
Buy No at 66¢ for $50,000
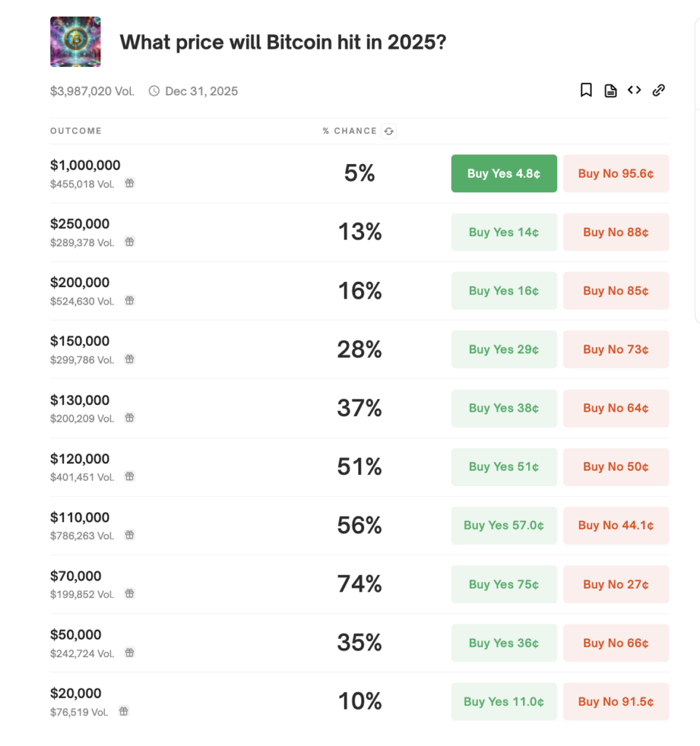coord(616,643)
